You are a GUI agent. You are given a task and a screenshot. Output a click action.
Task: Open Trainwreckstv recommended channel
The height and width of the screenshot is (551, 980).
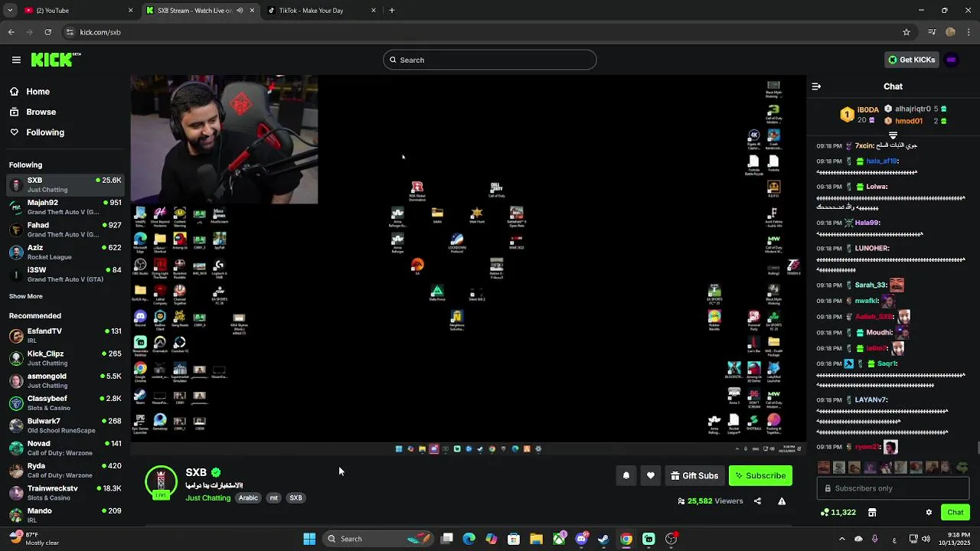(x=65, y=493)
